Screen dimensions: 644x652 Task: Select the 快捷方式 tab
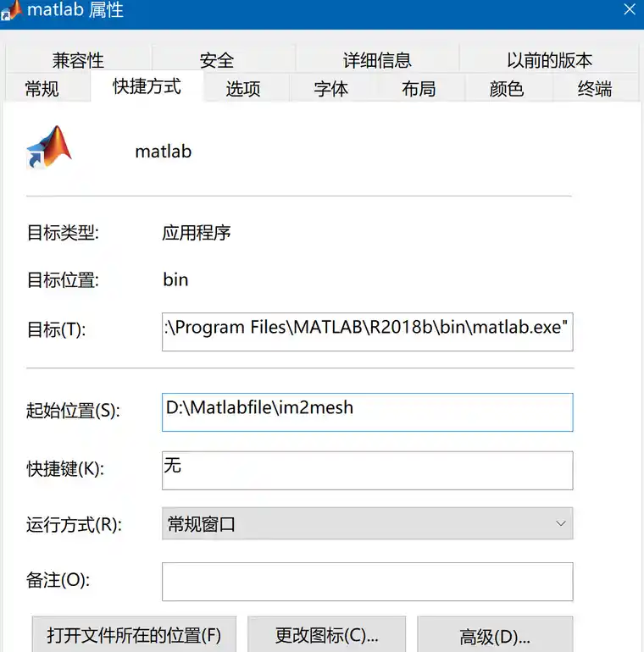pyautogui.click(x=147, y=86)
